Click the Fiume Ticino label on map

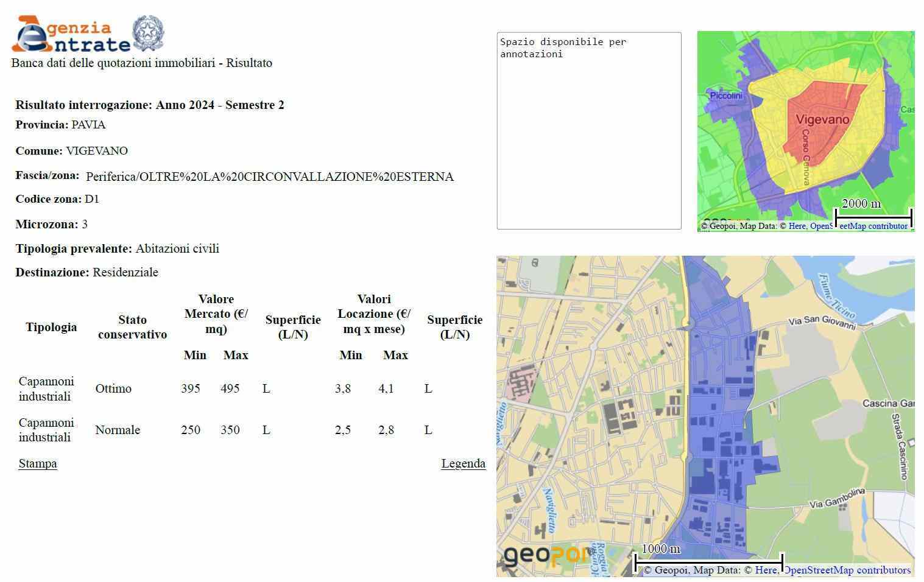pyautogui.click(x=837, y=296)
